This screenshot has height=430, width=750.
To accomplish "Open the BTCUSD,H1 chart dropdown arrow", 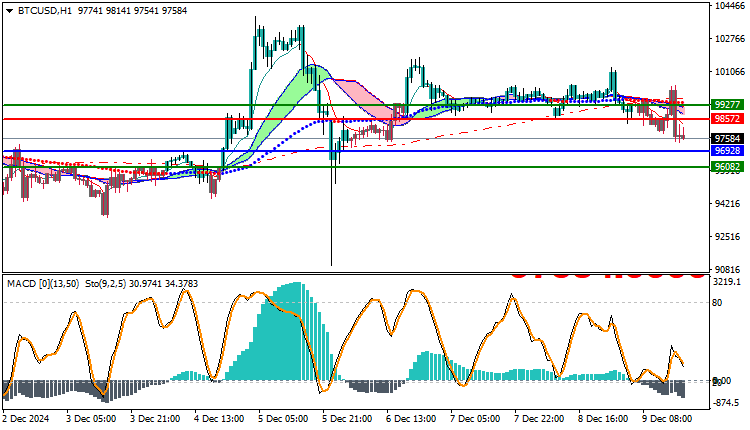I will click(9, 11).
